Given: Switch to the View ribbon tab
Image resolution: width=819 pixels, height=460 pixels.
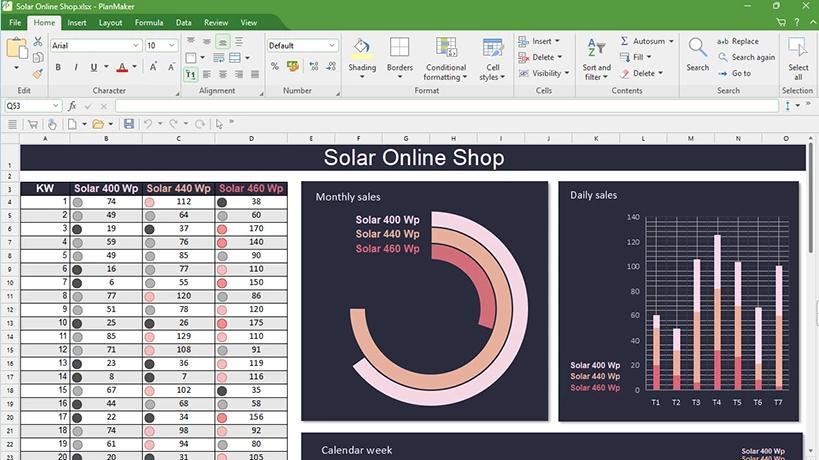Looking at the screenshot, I should [249, 22].
